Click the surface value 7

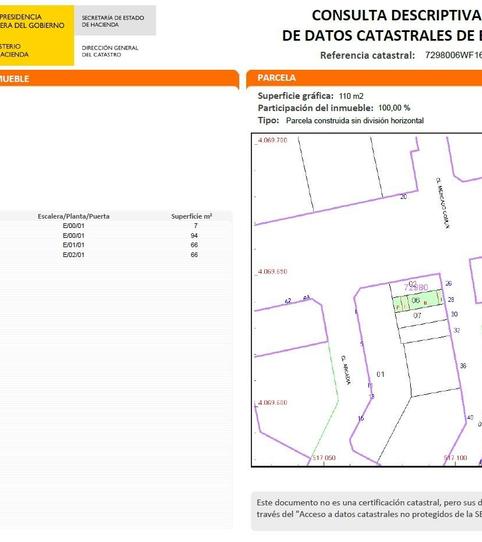pos(195,226)
